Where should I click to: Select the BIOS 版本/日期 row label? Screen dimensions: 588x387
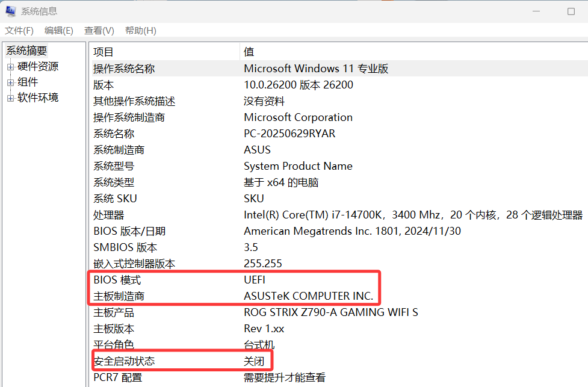pyautogui.click(x=129, y=231)
